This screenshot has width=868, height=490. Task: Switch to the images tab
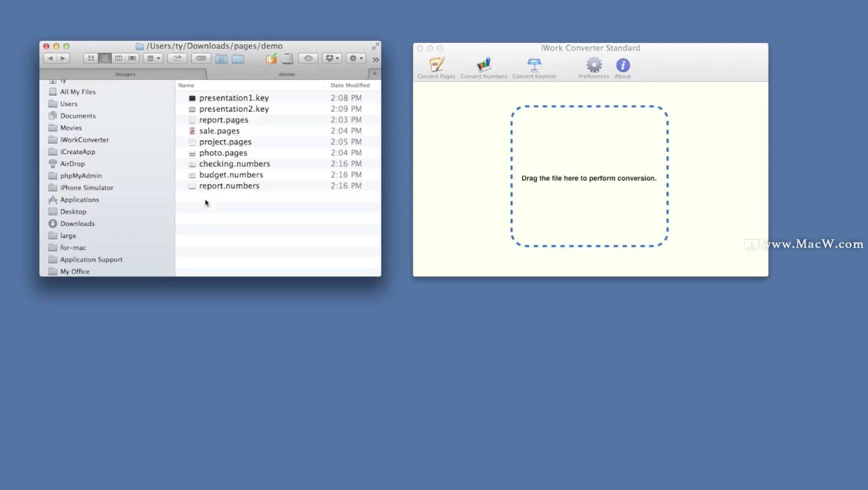tap(125, 74)
